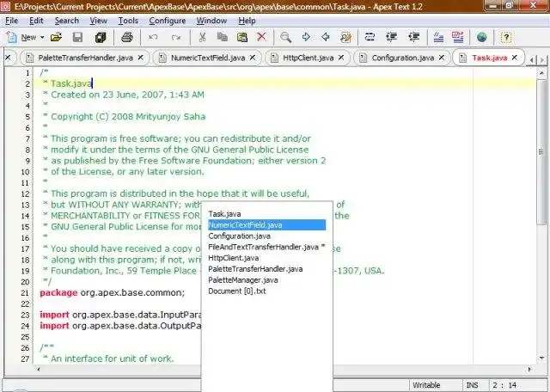
Task: Close the cut-off leftmost tab
Action: 9,58
